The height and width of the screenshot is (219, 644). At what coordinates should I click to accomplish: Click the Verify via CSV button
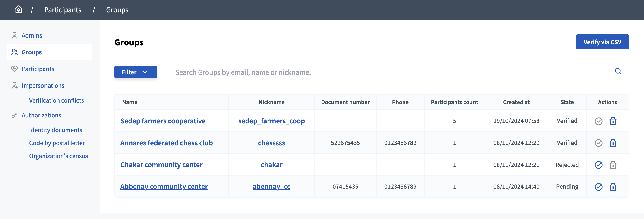click(x=602, y=42)
